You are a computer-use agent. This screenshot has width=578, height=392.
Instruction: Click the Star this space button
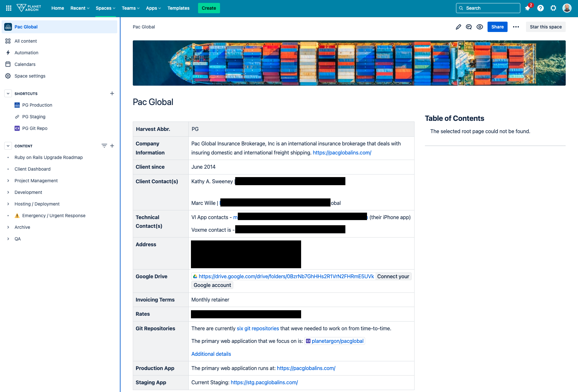click(546, 27)
